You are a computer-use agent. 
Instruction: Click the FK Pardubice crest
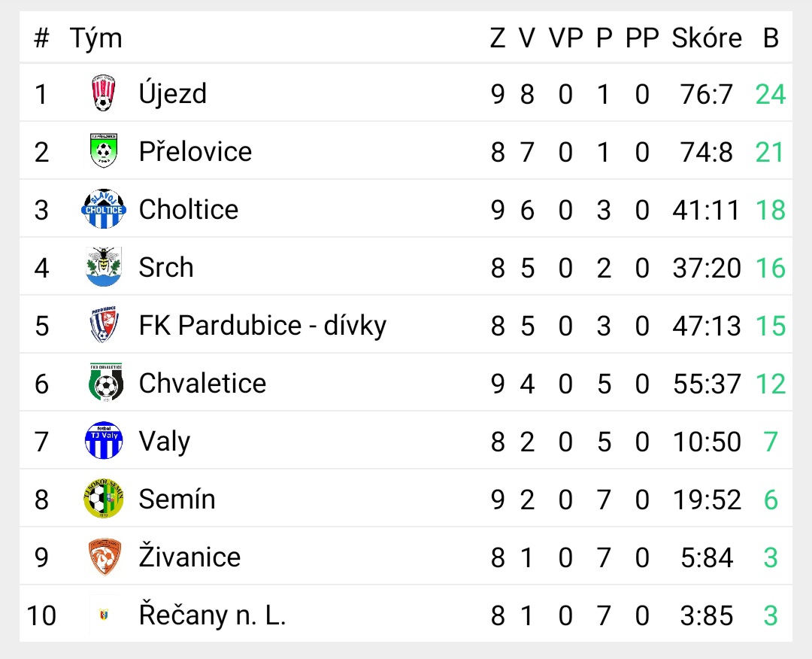(104, 324)
